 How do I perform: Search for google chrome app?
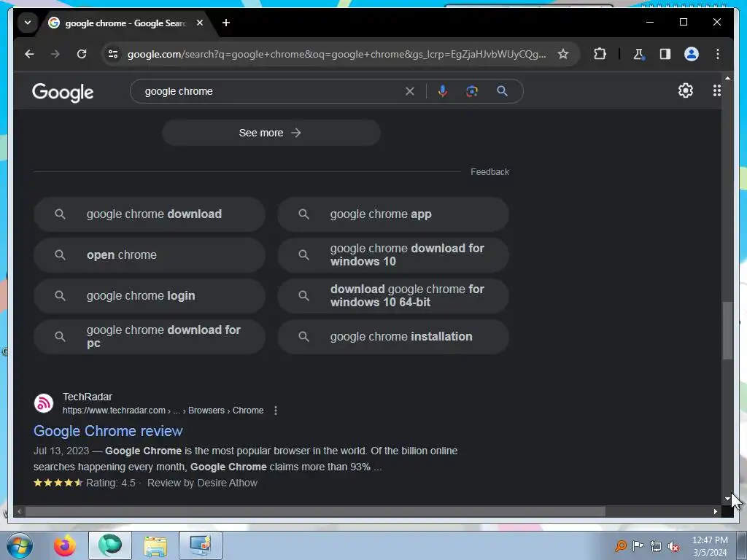coord(393,214)
